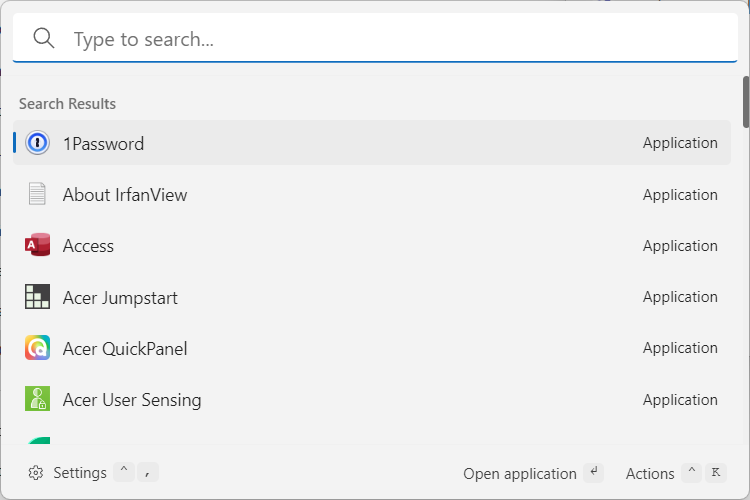Click the vertical scrollbar thumb

(x=745, y=100)
